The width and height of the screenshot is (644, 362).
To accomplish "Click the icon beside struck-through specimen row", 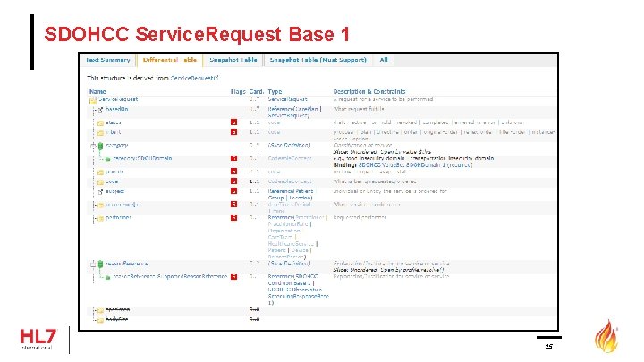I will 100,310.
